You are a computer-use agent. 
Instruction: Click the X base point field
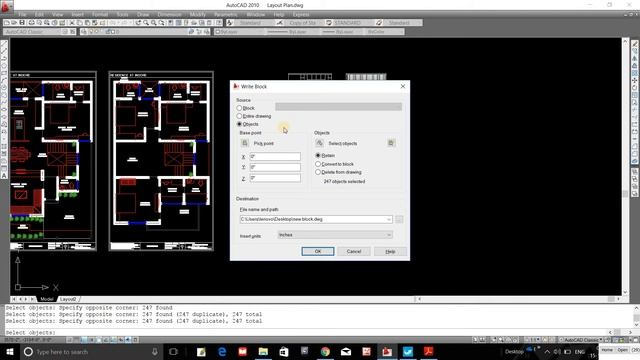point(275,157)
